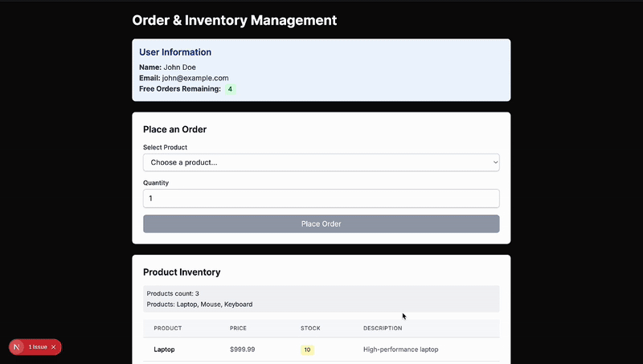Click the PRICE column header
Viewport: 643px width, 364px height.
pyautogui.click(x=238, y=328)
